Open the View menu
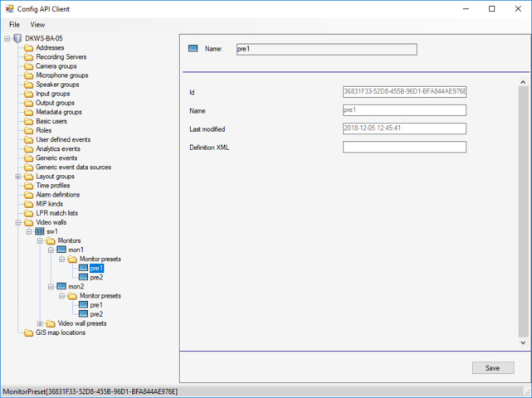Screen dimensions: 532x398 [x=37, y=25]
